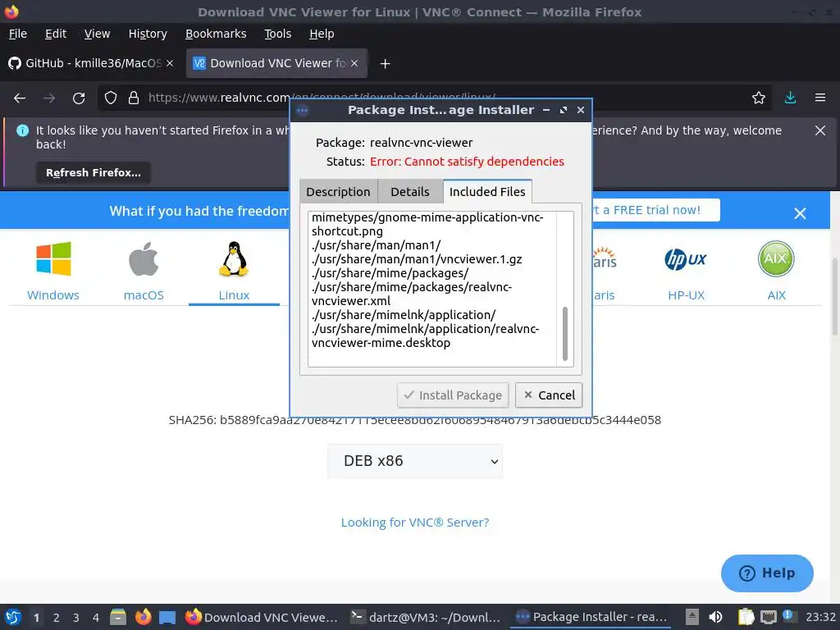Bookmark this page with star icon
The image size is (840, 630).
point(758,98)
